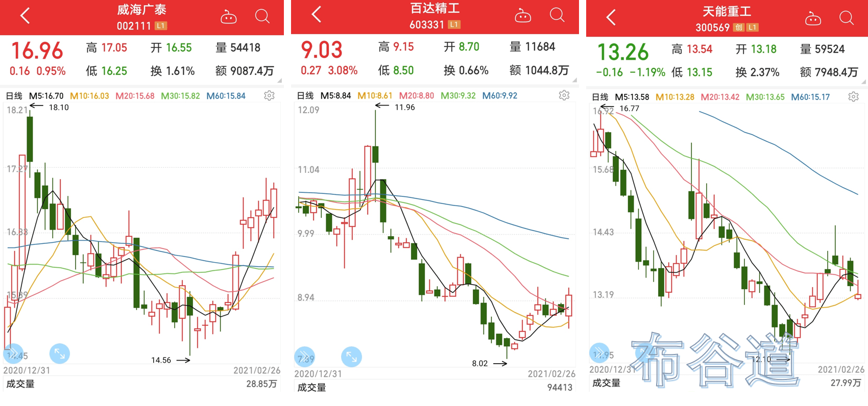
Task: Select 日线 period on 威海广泰 chart
Action: click(x=14, y=96)
